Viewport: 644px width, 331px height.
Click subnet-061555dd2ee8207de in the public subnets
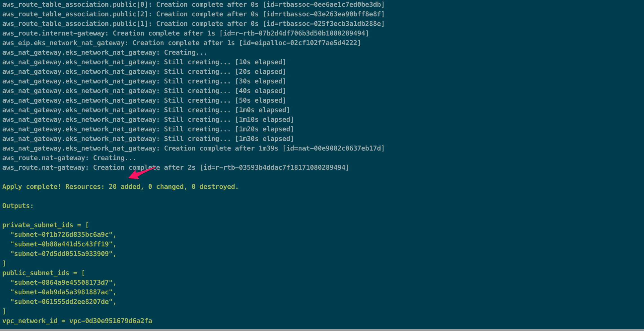[61, 302]
